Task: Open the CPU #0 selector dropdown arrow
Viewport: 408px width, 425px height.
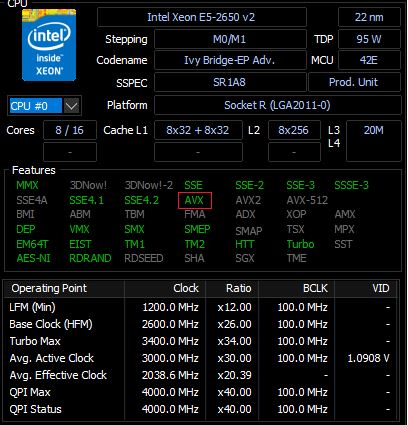Action: pos(72,106)
